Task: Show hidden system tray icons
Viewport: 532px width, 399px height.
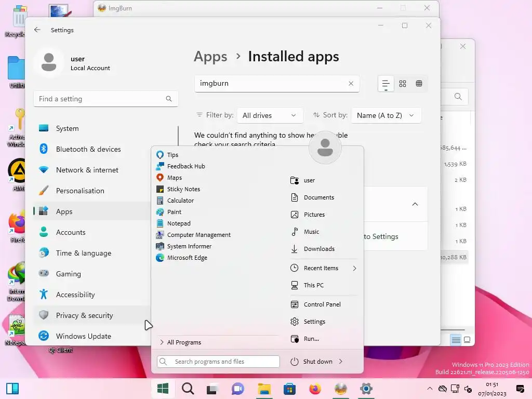Action: pos(430,389)
